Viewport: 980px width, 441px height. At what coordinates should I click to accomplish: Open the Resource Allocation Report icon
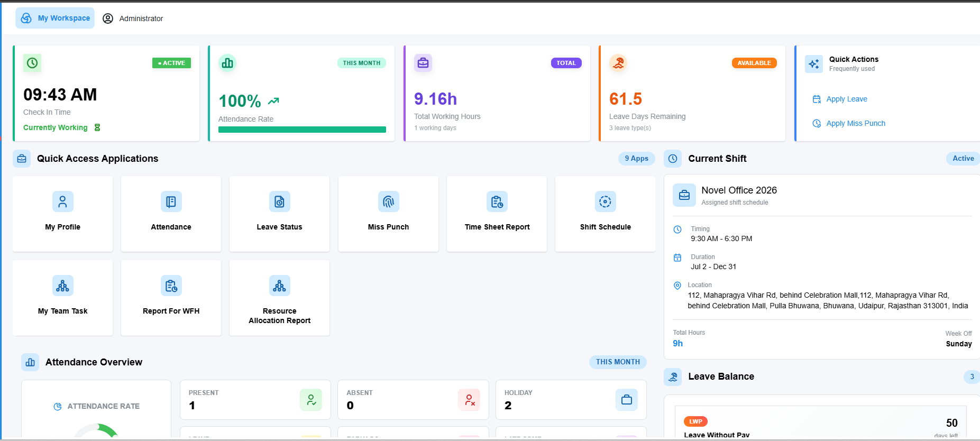tap(280, 286)
